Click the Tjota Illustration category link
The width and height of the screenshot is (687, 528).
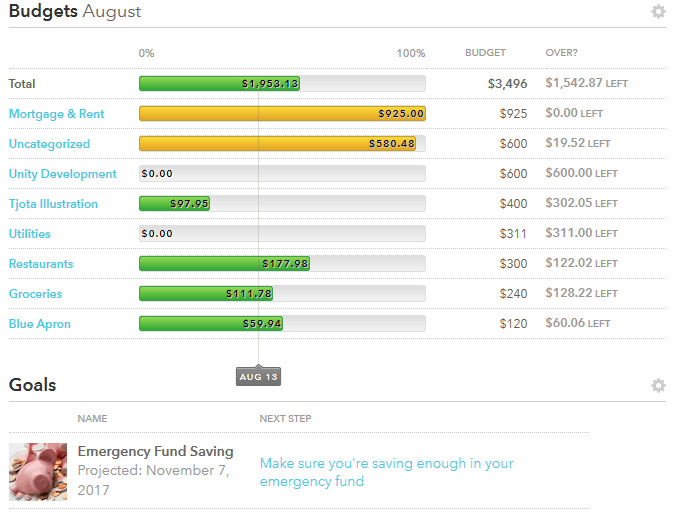coord(53,204)
